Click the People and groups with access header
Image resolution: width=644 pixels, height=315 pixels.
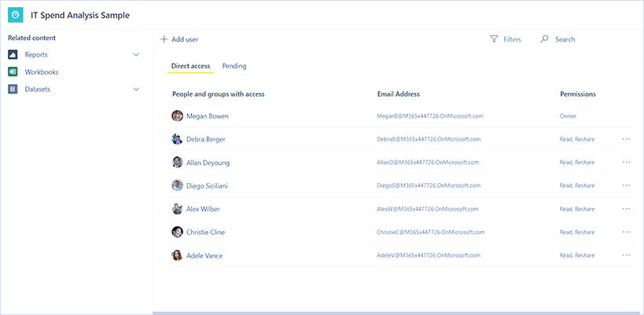coord(218,94)
